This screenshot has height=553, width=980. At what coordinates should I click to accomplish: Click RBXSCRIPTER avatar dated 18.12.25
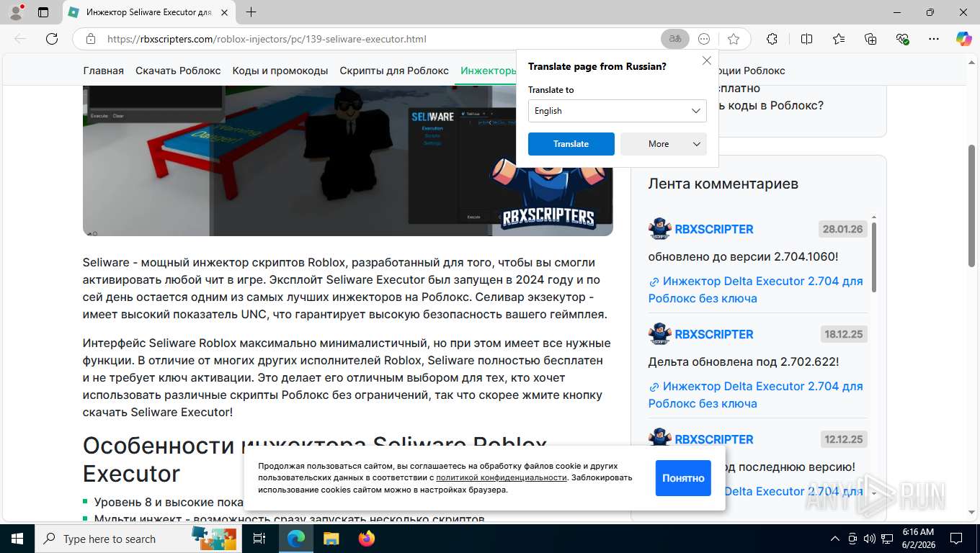pyautogui.click(x=659, y=334)
